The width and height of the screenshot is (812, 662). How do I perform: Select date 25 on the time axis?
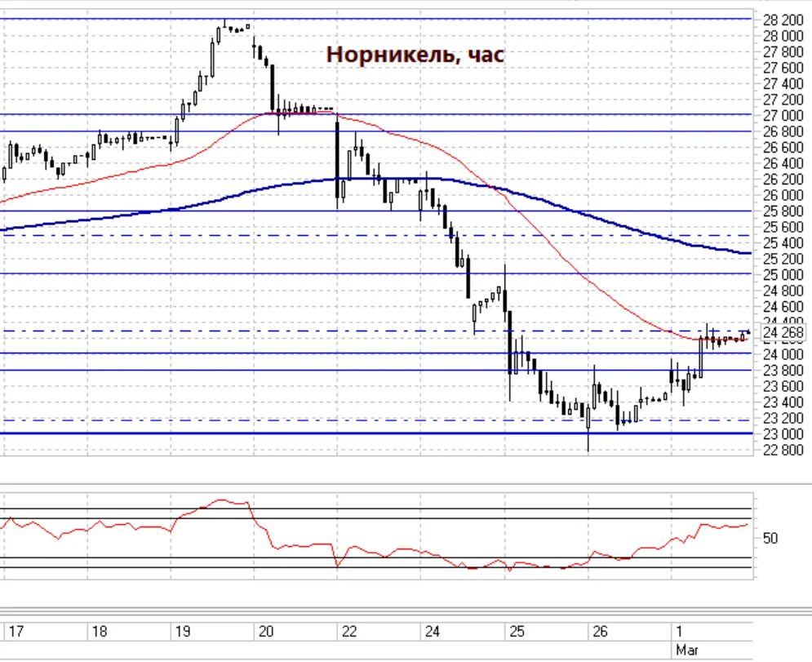(x=517, y=632)
